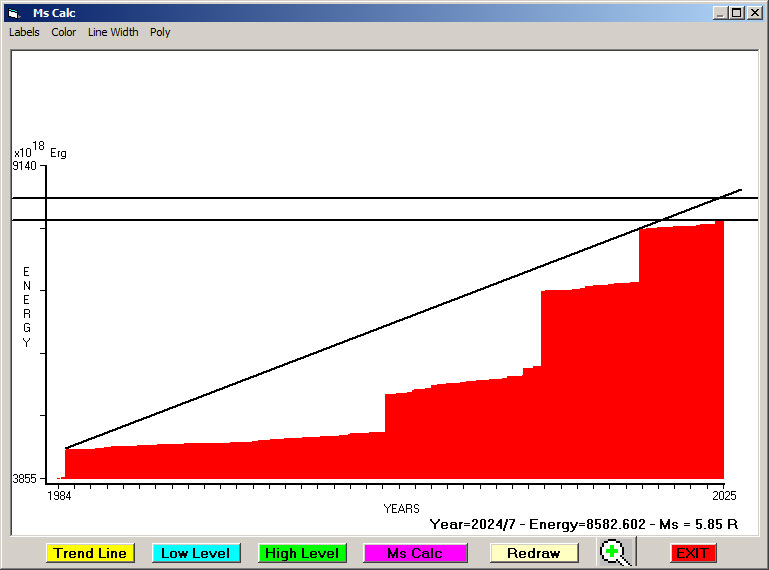Click the 3855 minimum energy axis label
Screen dimensions: 769x570
click(25, 479)
